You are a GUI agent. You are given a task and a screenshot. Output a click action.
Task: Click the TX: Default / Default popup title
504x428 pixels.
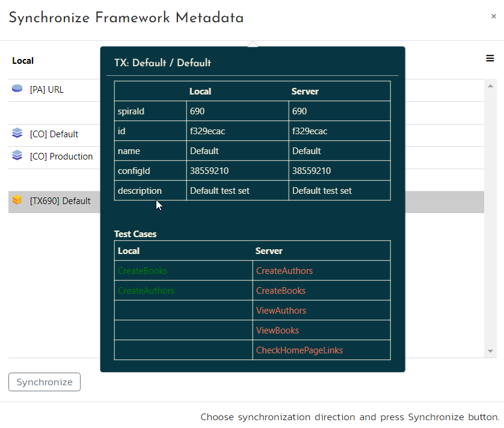tap(162, 63)
